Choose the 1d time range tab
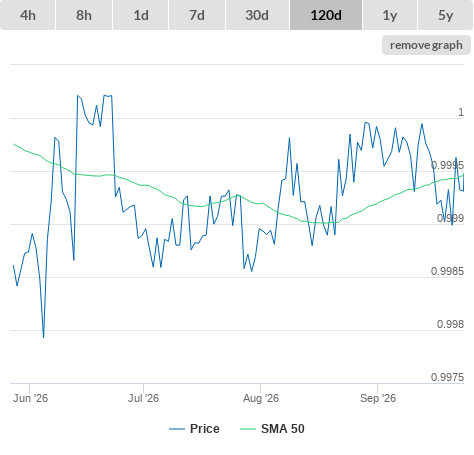This screenshot has height=455, width=474. click(141, 15)
